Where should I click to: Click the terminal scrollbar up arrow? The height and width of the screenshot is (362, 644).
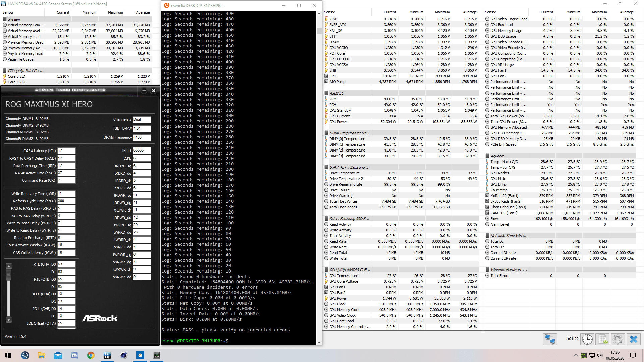(319, 14)
